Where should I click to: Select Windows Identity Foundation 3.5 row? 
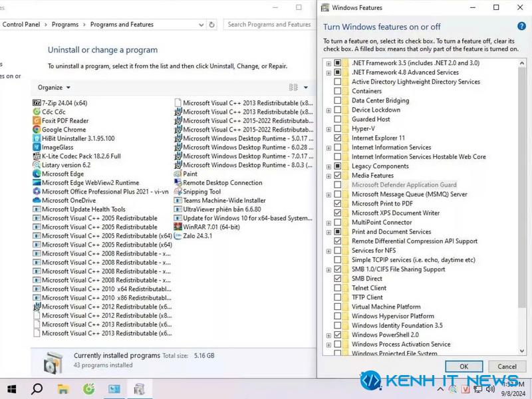point(397,325)
